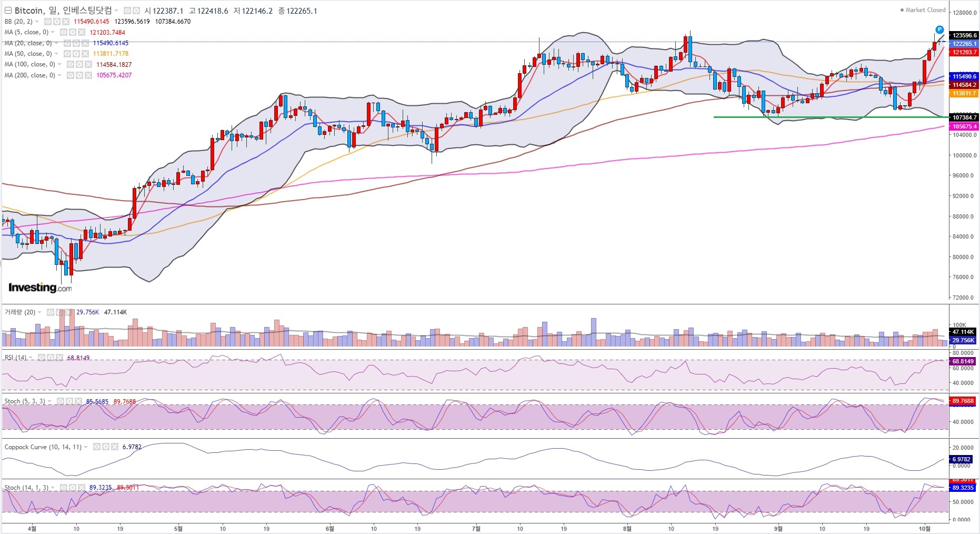Delete MA (100, close, 0) using X icon
The image size is (980, 534).
(88, 64)
